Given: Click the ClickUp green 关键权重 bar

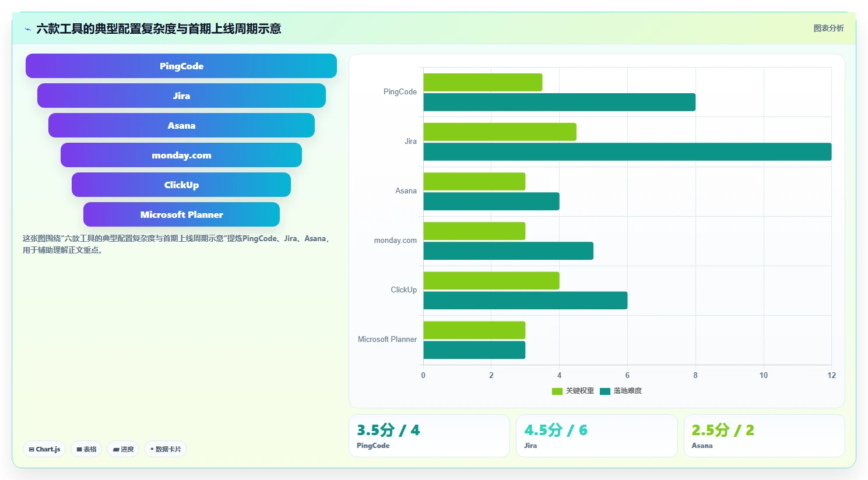Looking at the screenshot, I should pos(491,281).
